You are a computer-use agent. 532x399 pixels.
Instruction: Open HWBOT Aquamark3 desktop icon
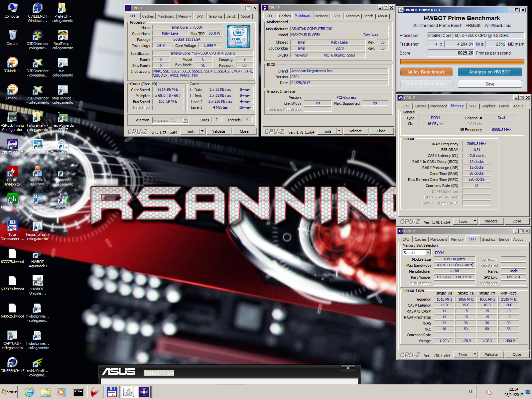tap(38, 258)
